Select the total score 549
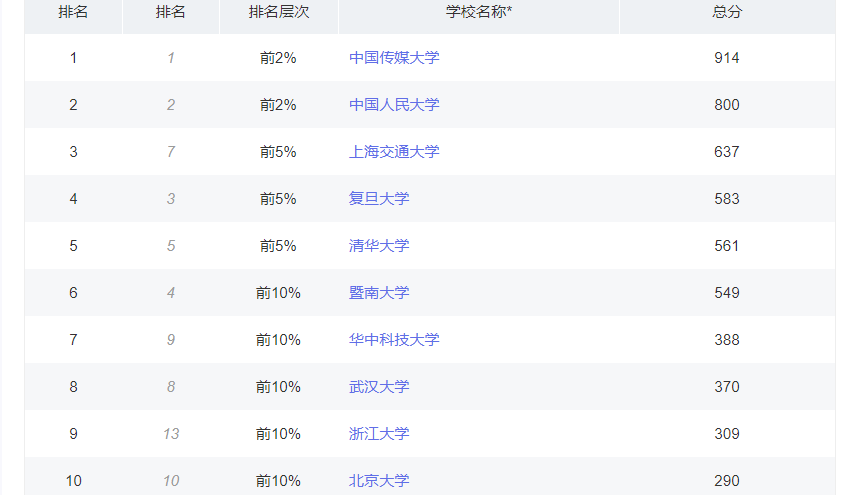Viewport: 847px width, 495px height. tap(727, 293)
